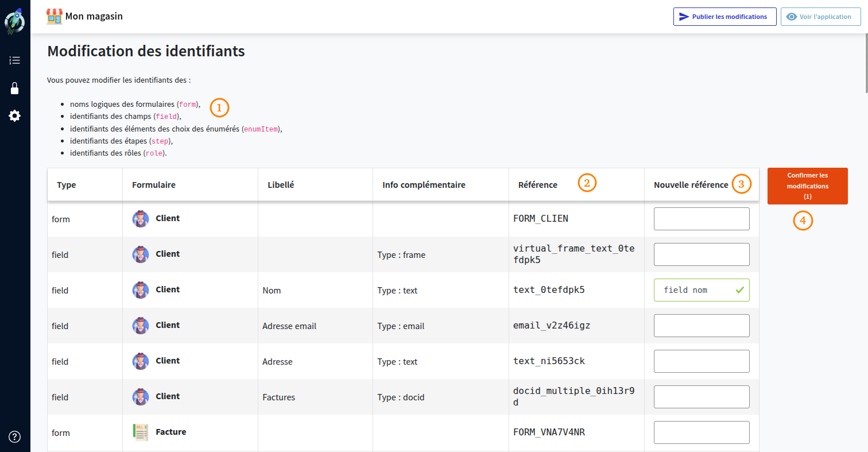The height and width of the screenshot is (452, 868).
Task: Click the Facture document icon in the table
Action: point(140,432)
